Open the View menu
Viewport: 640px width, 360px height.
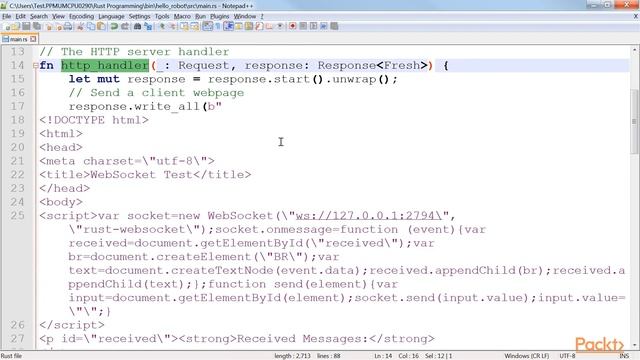(58, 16)
